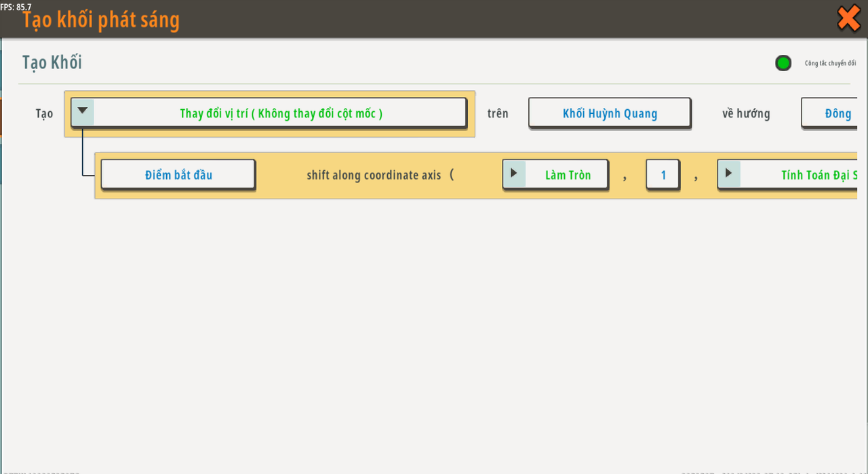This screenshot has height=474, width=868.
Task: Click the orange Tạo khối phát sáng title
Action: pos(101,20)
